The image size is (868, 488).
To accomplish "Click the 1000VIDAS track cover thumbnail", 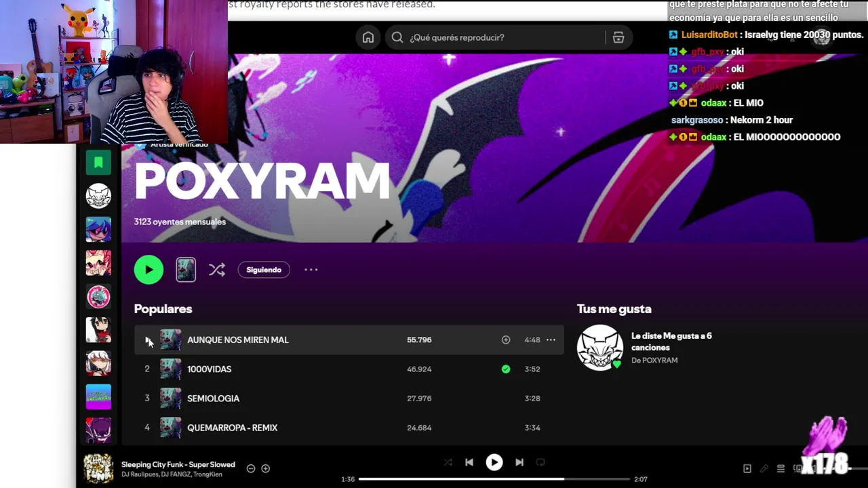I will click(x=170, y=369).
